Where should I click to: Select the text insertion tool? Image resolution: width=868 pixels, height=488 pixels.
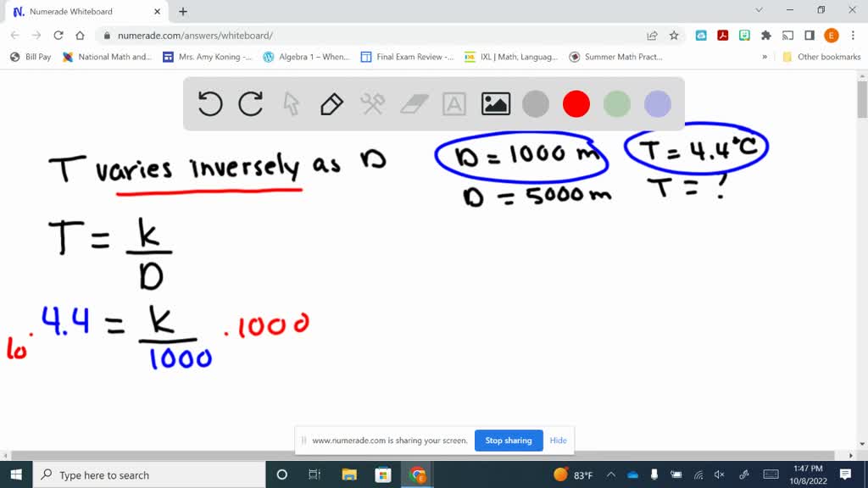[x=453, y=103]
